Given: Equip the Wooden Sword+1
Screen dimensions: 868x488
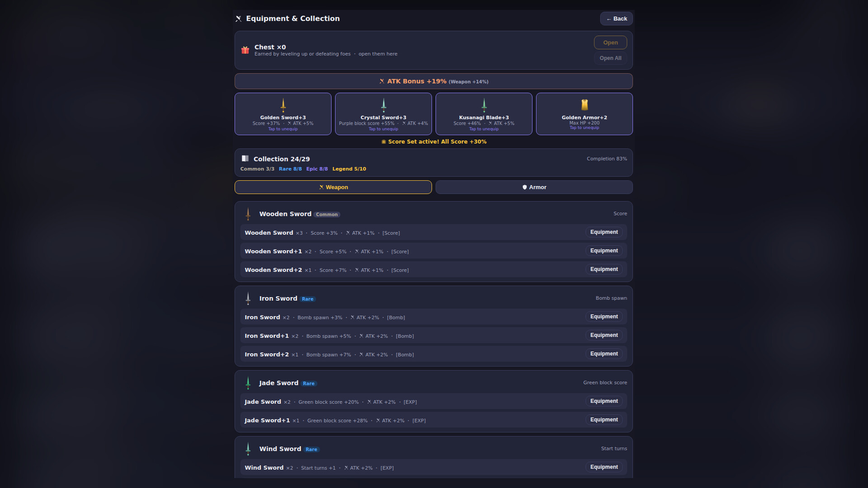Looking at the screenshot, I should [x=604, y=251].
